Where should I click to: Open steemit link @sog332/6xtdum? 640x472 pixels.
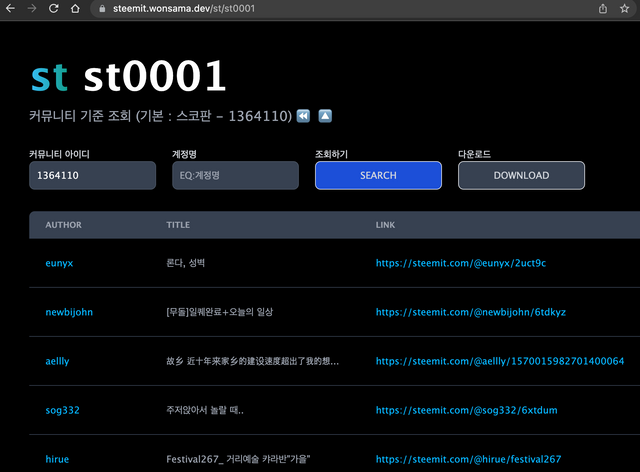click(x=467, y=410)
